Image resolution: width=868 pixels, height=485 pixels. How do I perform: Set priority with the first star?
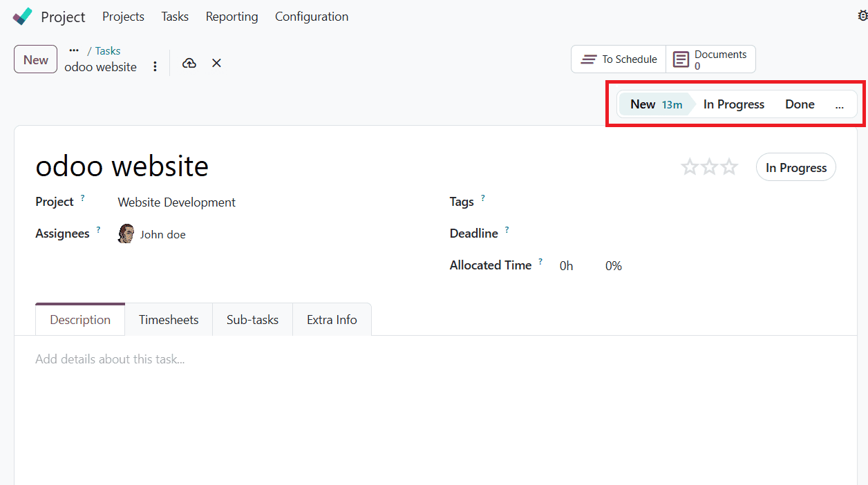tap(690, 167)
